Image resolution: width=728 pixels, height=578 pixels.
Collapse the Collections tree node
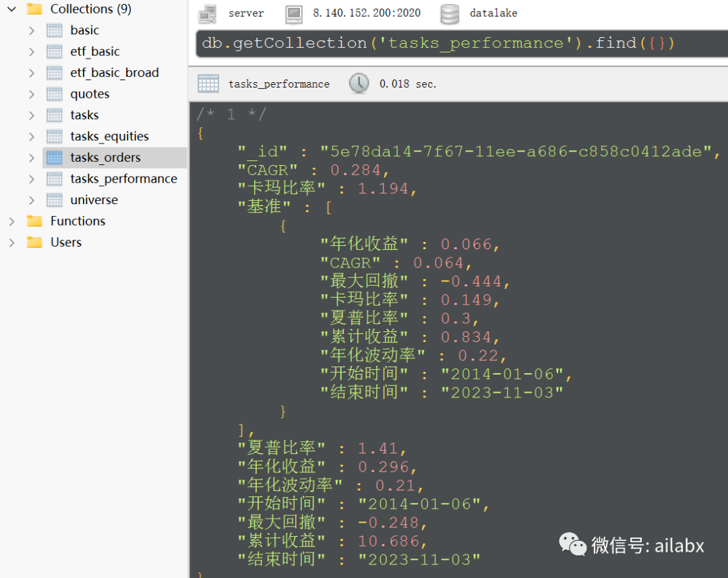(x=11, y=9)
